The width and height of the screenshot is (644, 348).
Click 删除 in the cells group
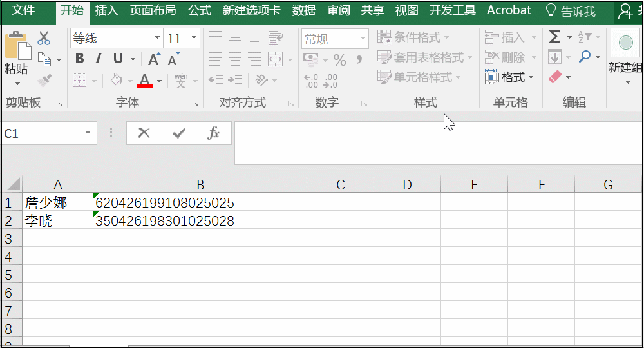(505, 57)
